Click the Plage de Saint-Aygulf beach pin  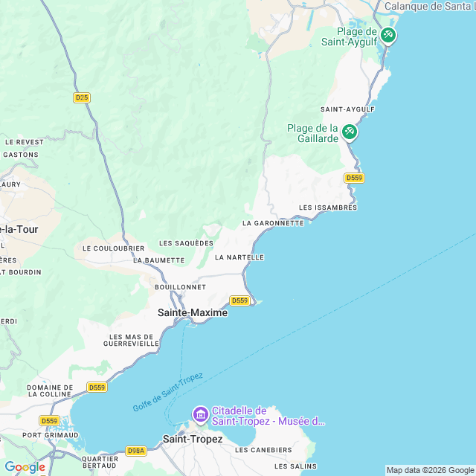pos(388,36)
